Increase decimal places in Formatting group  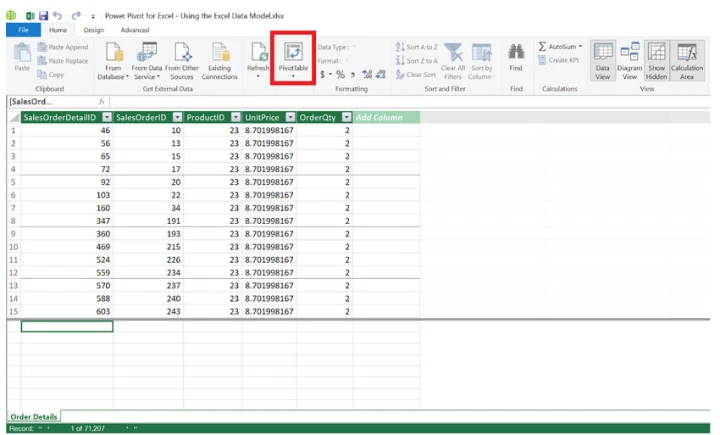[366, 74]
